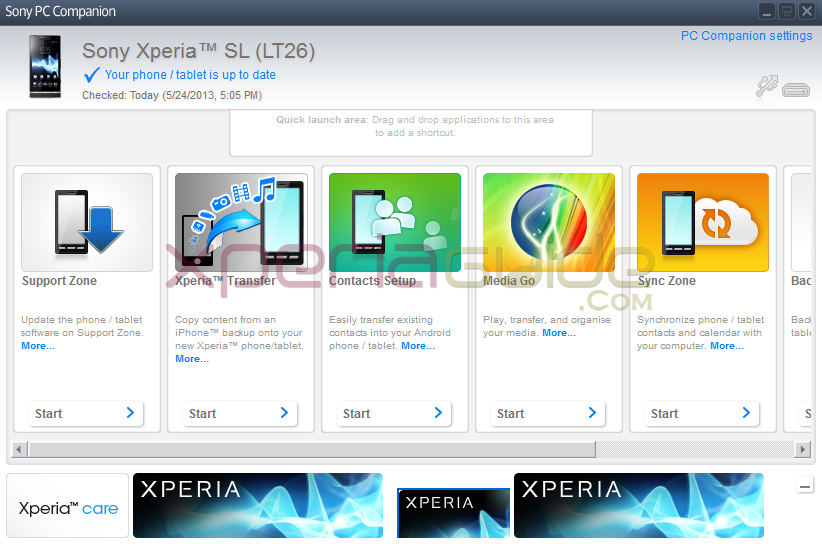Open More link under Xperia Transfer
This screenshot has height=544, width=822.
coord(192,359)
